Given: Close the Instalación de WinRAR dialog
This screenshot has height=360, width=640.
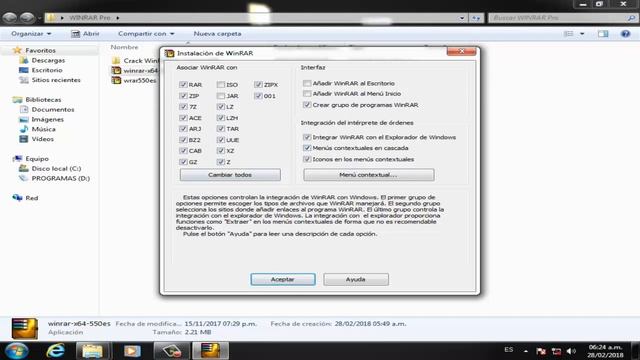Looking at the screenshot, I should (x=461, y=51).
